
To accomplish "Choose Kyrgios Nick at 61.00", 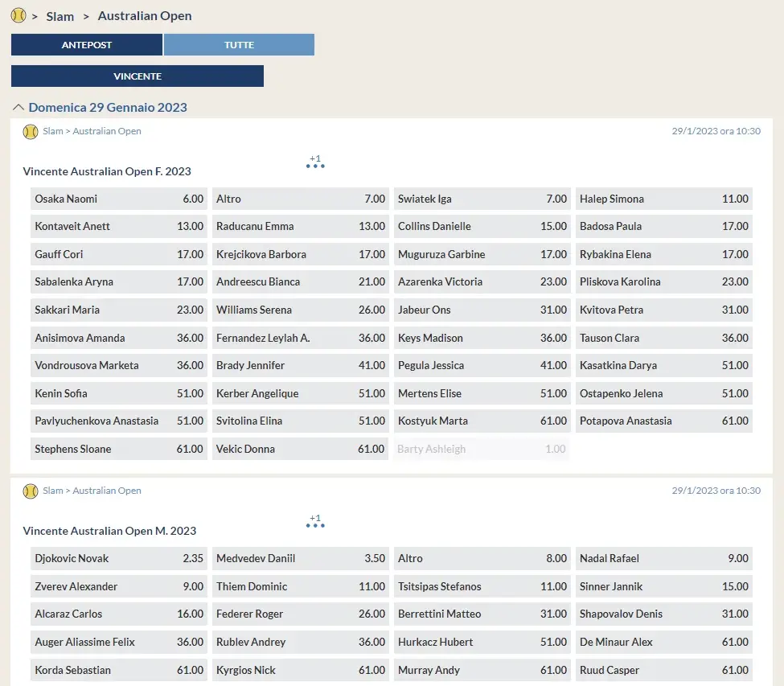I will point(301,669).
